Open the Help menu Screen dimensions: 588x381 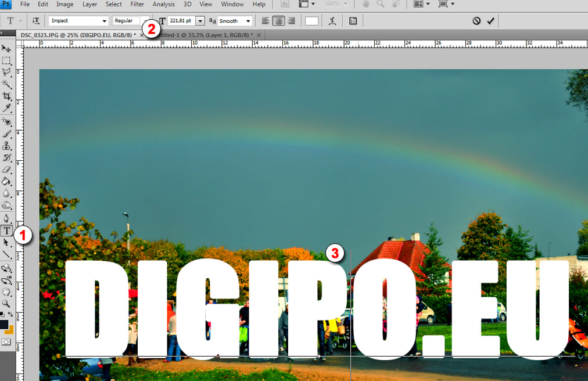(x=259, y=4)
